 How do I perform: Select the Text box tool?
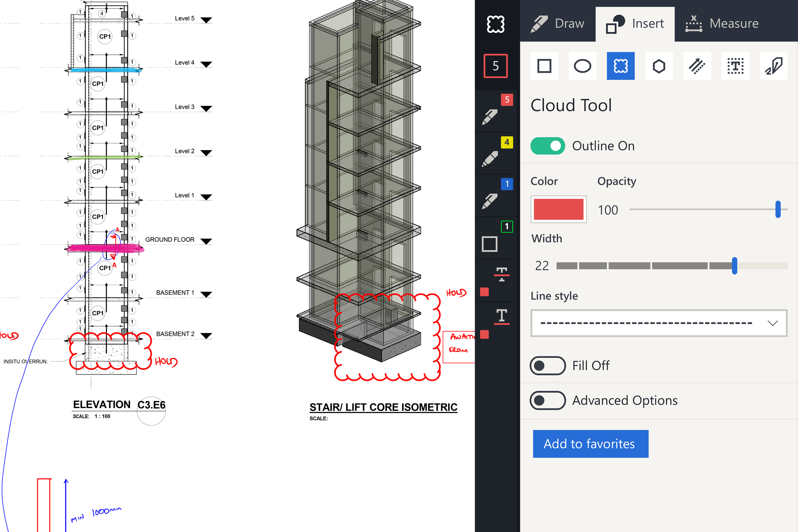[x=735, y=66]
